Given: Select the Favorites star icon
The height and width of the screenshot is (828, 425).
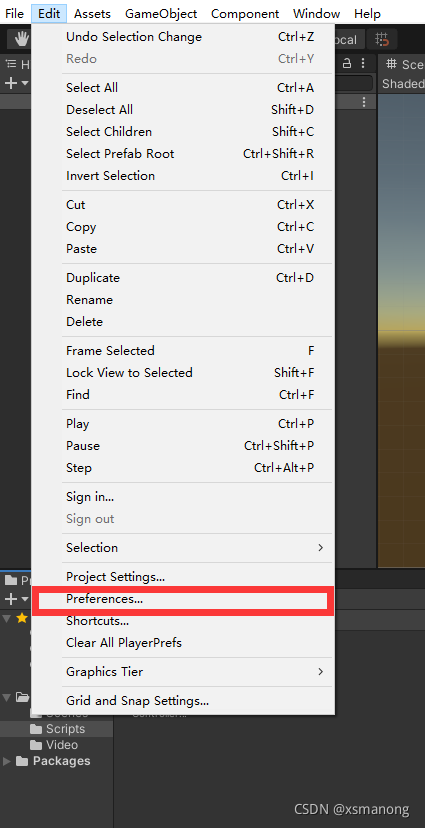Looking at the screenshot, I should [22, 618].
